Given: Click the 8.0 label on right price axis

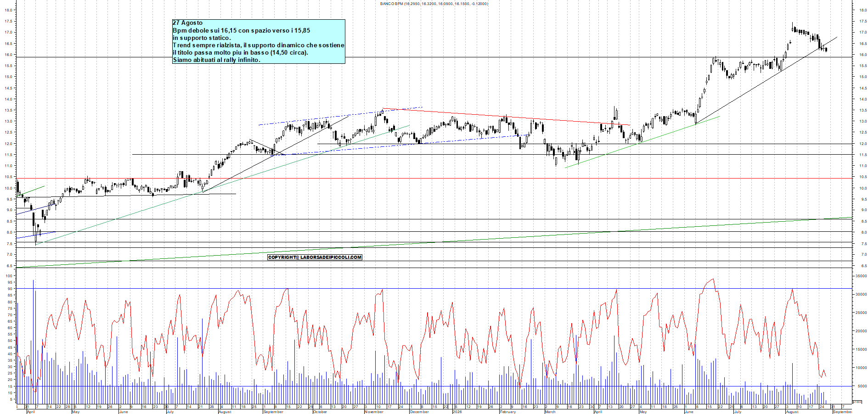Looking at the screenshot, I should 864,232.
